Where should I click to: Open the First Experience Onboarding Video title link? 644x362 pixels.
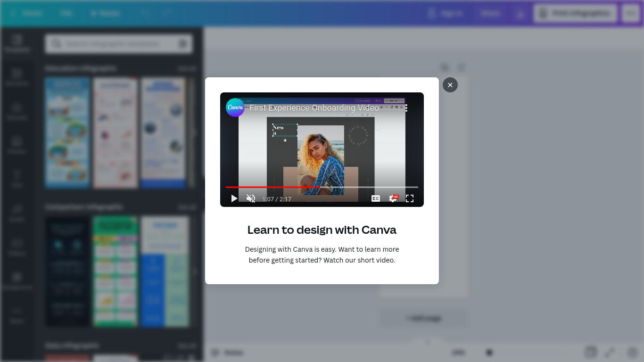[314, 108]
